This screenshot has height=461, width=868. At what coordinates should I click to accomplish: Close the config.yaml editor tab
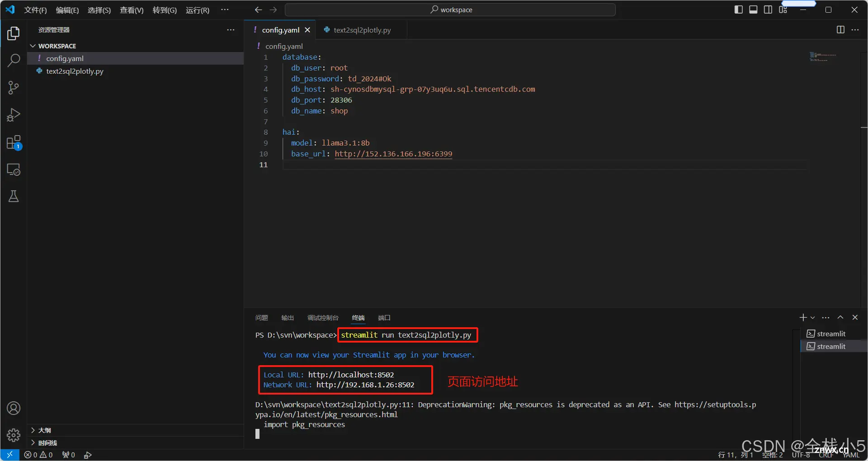(x=307, y=30)
